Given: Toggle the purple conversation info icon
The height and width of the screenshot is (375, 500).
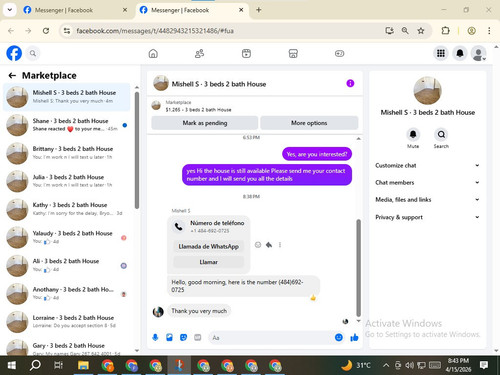Looking at the screenshot, I should click(350, 83).
